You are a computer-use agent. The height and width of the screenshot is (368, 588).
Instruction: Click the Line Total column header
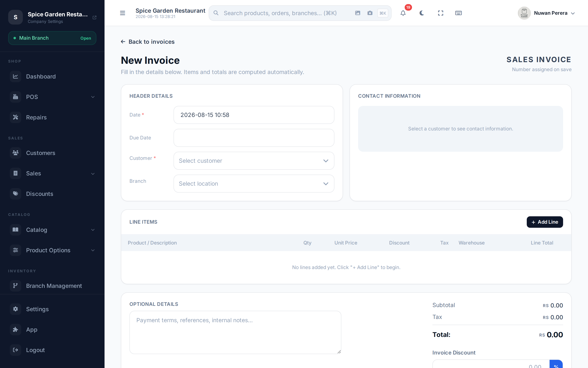pyautogui.click(x=542, y=243)
